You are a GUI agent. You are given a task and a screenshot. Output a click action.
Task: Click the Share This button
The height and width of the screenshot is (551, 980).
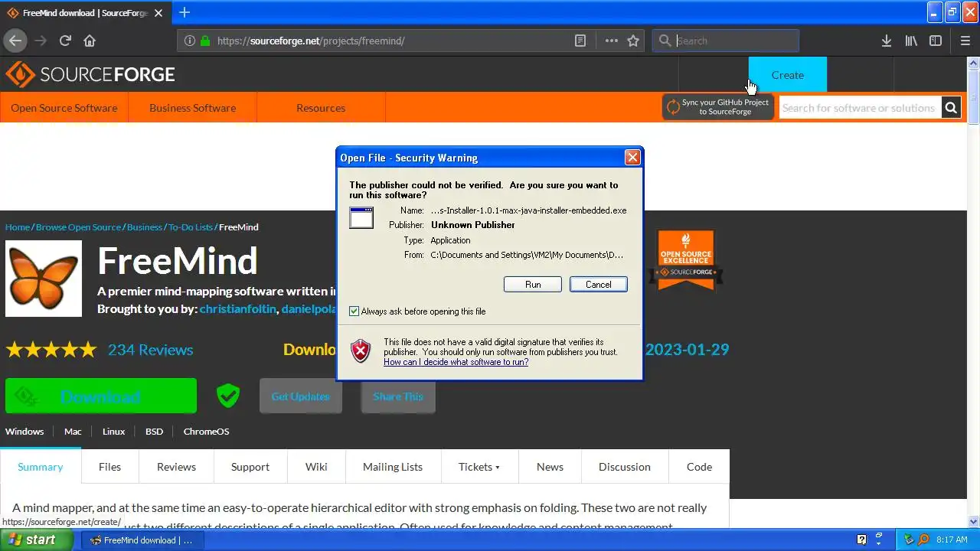point(398,396)
